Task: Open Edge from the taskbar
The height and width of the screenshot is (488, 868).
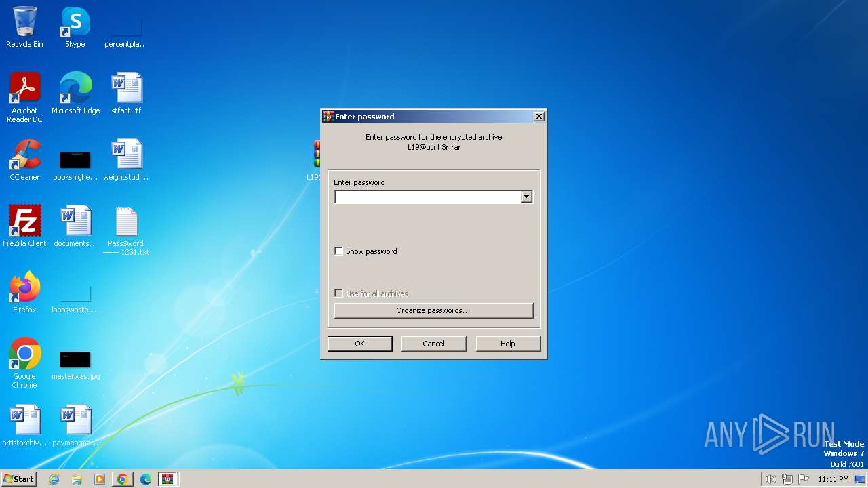Action: pos(146,479)
